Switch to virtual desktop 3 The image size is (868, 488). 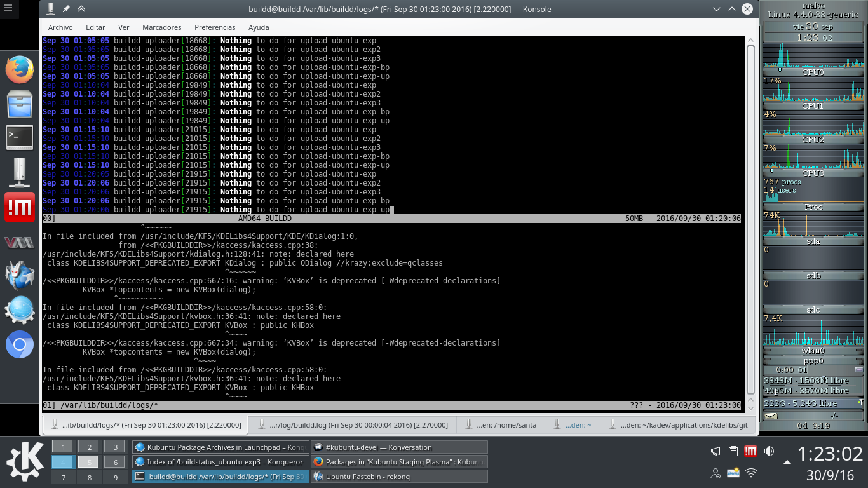coord(115,447)
